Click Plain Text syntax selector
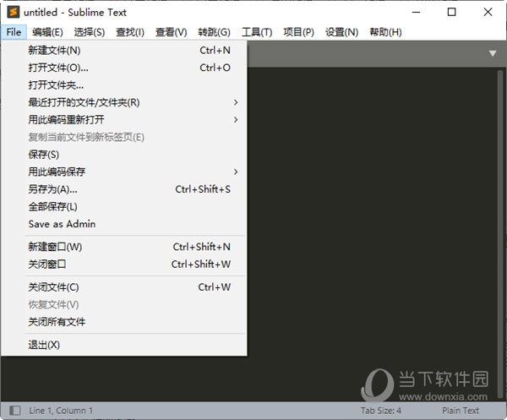Image resolution: width=507 pixels, height=420 pixels. [x=461, y=411]
